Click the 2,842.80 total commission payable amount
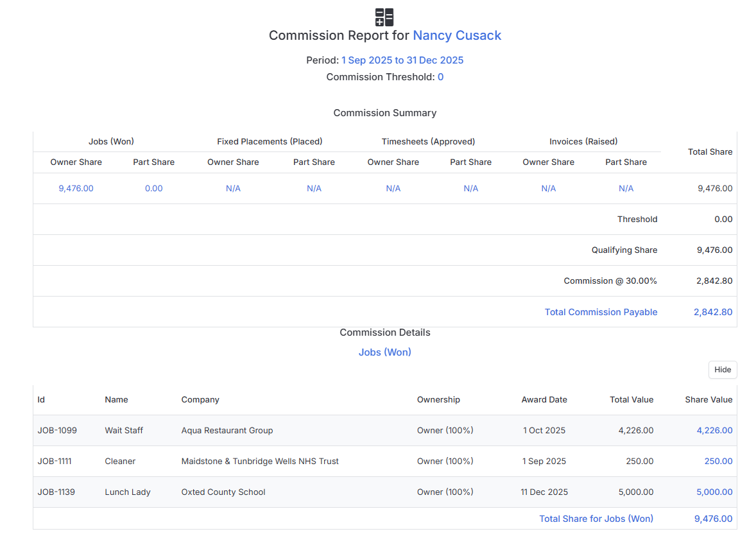Viewport: 756px width, 536px height. click(x=713, y=312)
